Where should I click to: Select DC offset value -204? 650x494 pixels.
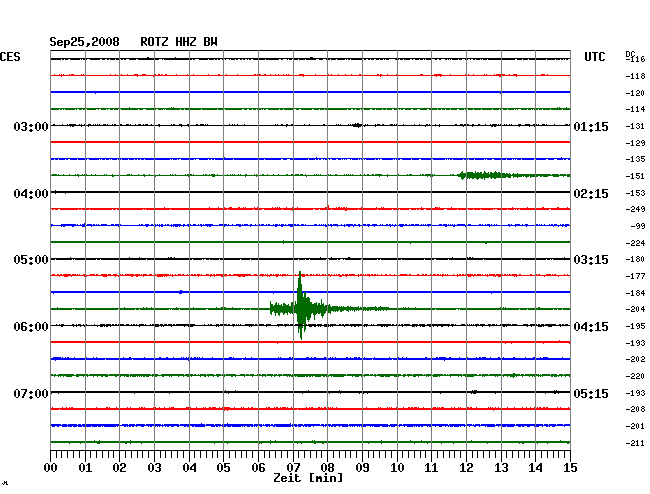(x=635, y=309)
